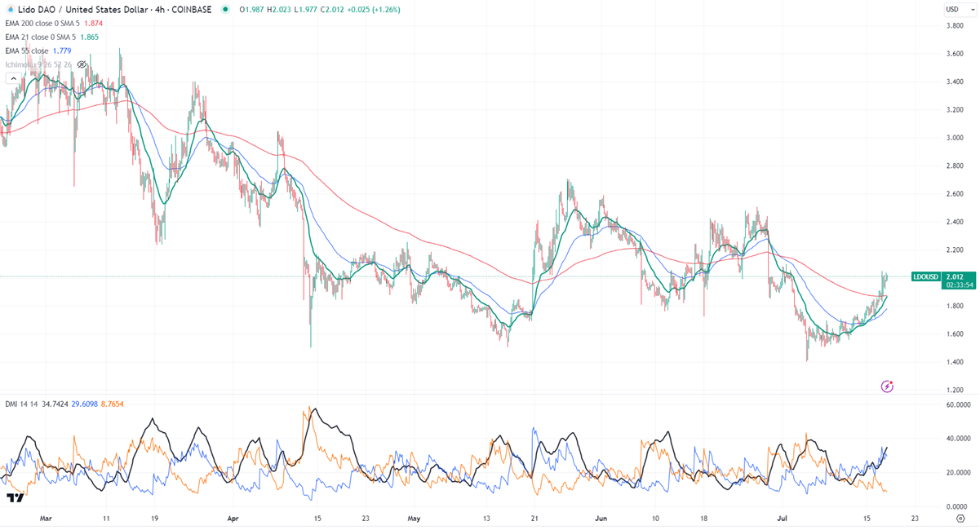This screenshot has width=980, height=530.
Task: Click the 13 date label on time axis
Action: pos(486,518)
